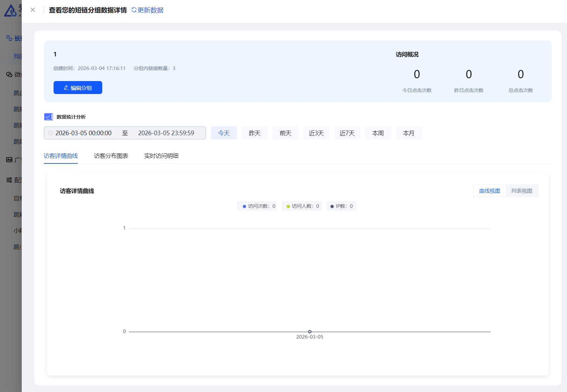The image size is (567, 392).
Task: Open the end date 2026-03-05 23:59:59 picker
Action: coord(166,133)
